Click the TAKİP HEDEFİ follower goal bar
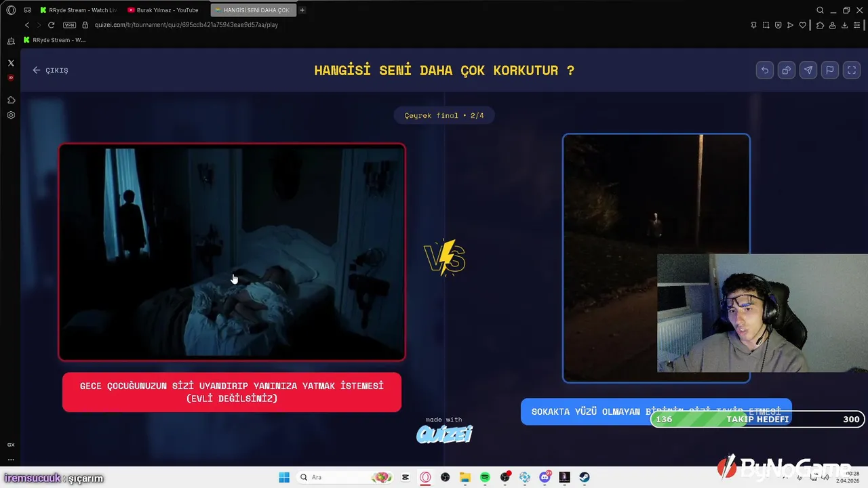Image resolution: width=868 pixels, height=488 pixels. click(757, 419)
